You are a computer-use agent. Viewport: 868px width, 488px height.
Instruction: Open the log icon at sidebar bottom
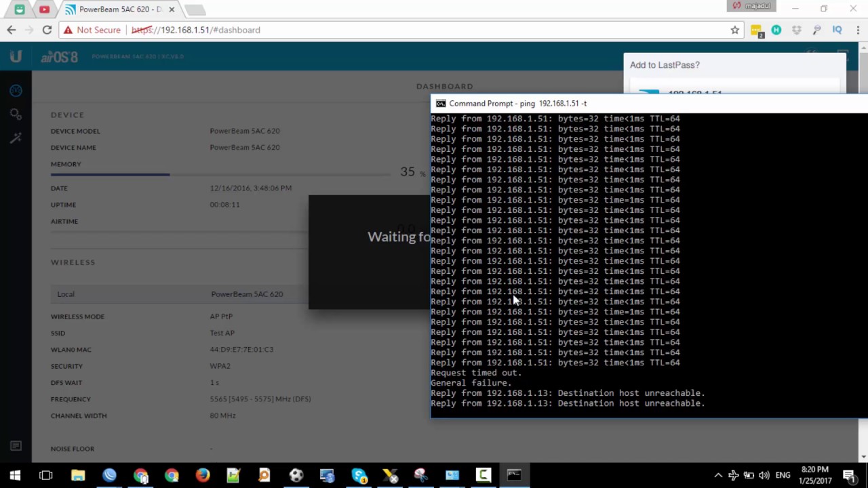[x=16, y=445]
